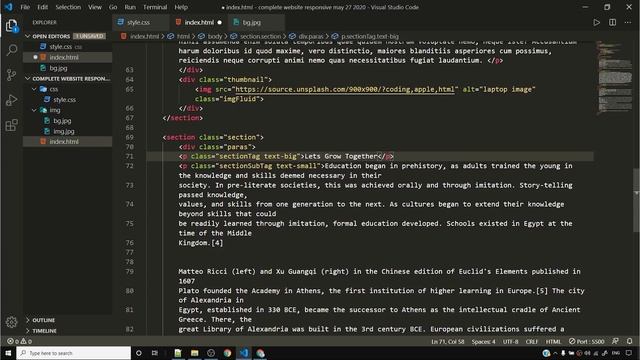Select bg.jpg under Open Editors

click(x=68, y=68)
